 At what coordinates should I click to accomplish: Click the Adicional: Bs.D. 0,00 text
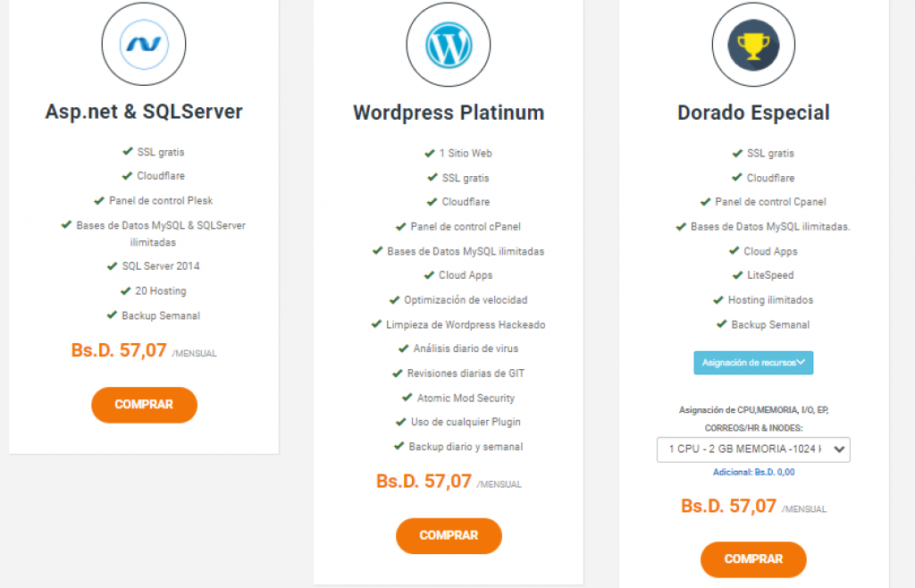pyautogui.click(x=753, y=472)
